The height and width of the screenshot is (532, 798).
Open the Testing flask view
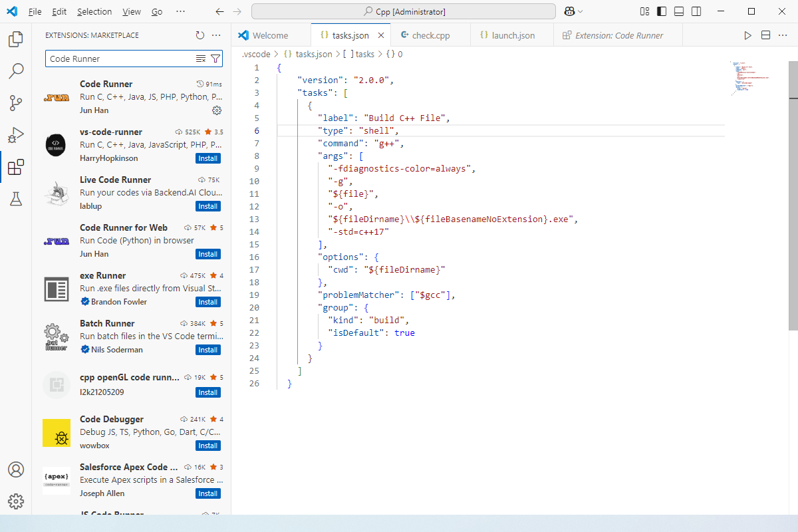coord(16,199)
